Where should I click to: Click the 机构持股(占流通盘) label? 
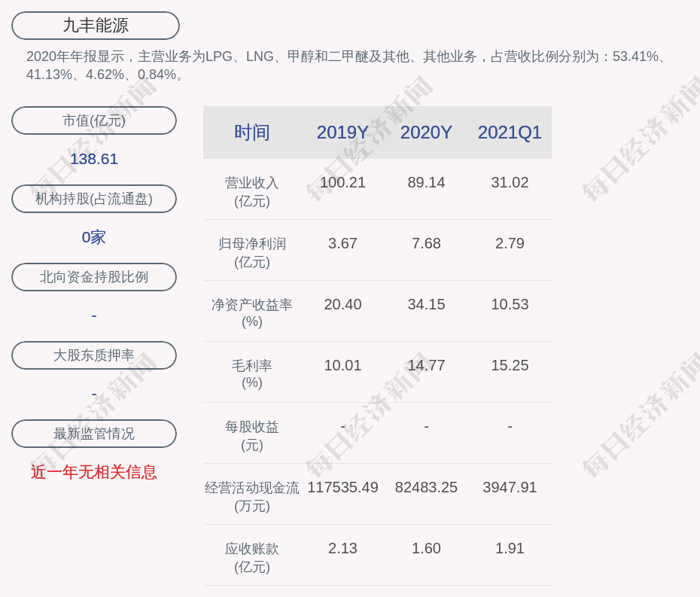click(94, 199)
